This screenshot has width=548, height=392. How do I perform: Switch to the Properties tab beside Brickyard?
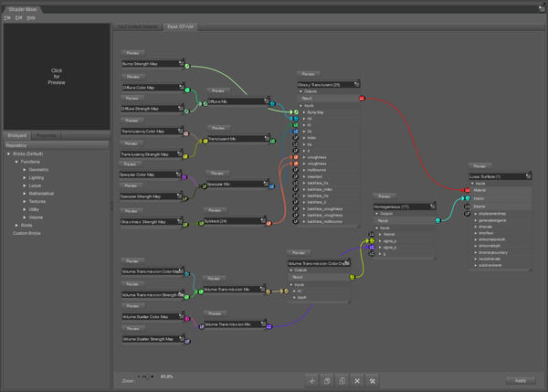tap(47, 135)
